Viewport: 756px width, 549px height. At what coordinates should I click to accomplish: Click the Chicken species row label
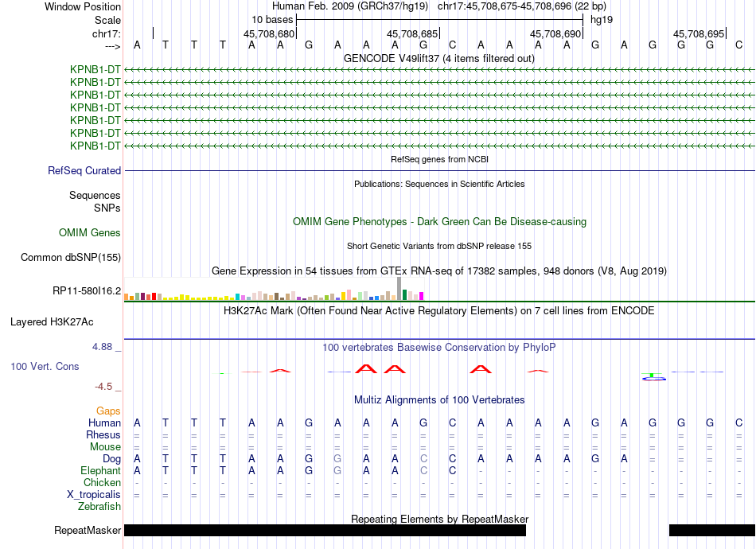click(x=102, y=482)
